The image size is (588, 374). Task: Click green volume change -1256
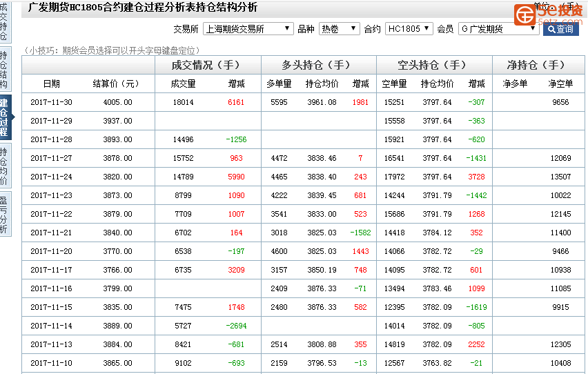click(x=236, y=139)
